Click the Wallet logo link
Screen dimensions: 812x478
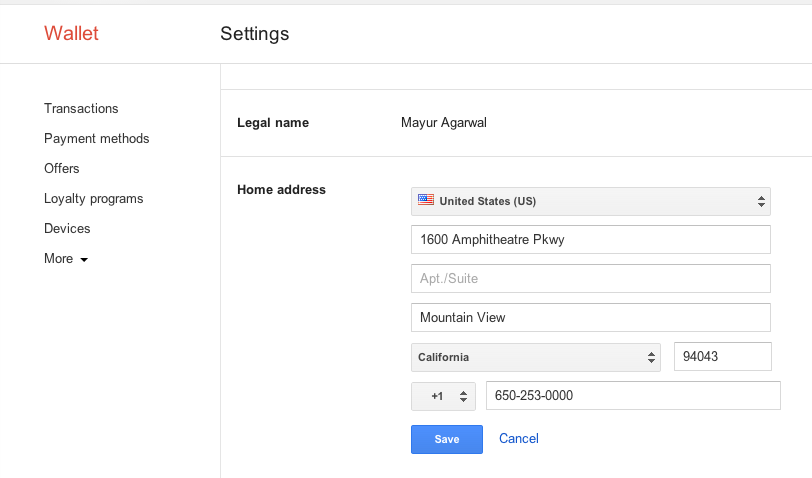71,33
